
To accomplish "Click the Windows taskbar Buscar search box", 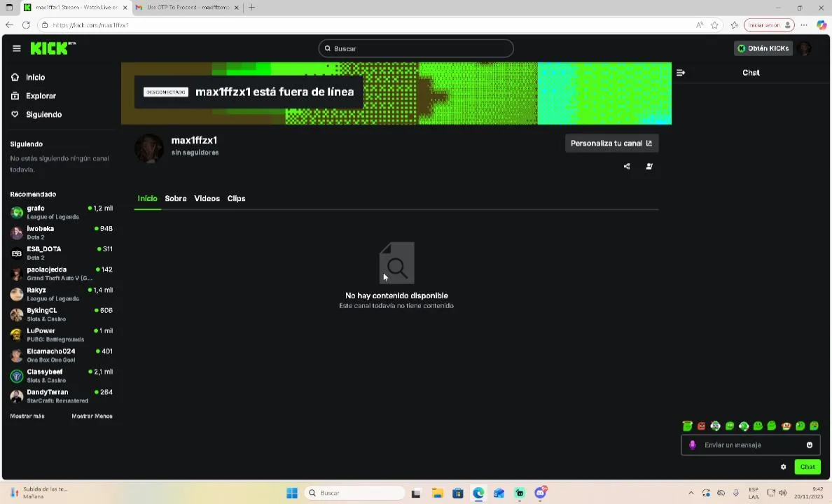I will click(x=354, y=493).
